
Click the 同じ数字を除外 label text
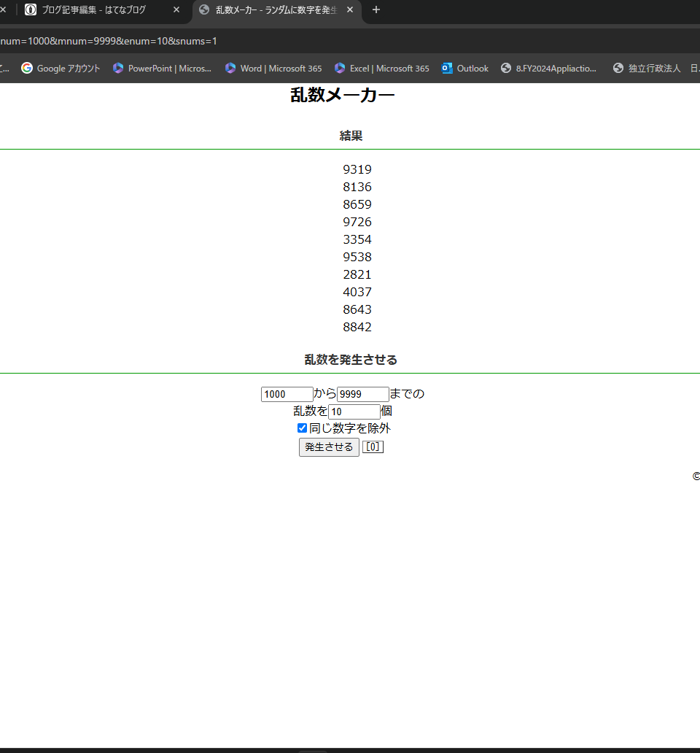(x=350, y=428)
